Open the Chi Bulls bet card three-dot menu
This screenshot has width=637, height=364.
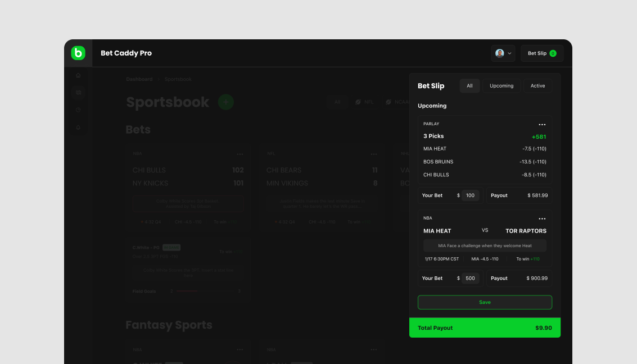[240, 154]
